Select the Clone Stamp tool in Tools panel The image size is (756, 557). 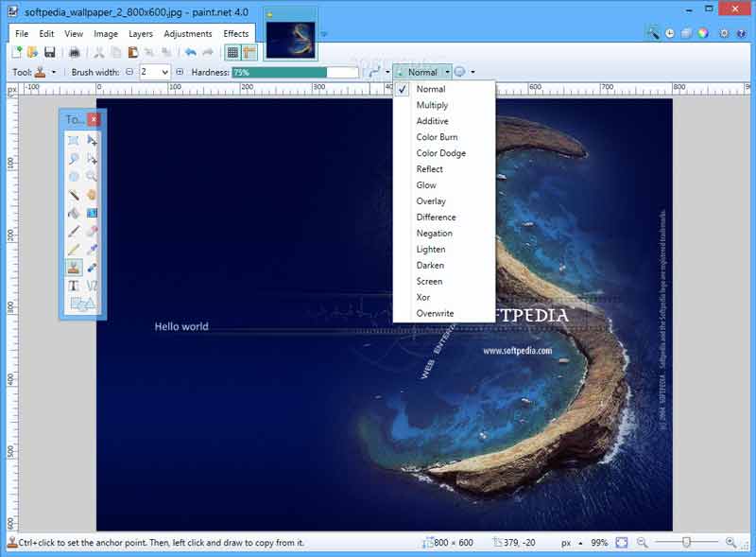coord(74,268)
